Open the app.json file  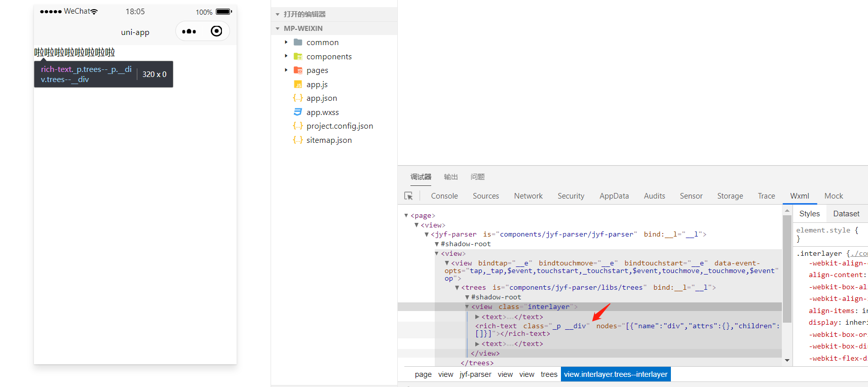point(322,98)
